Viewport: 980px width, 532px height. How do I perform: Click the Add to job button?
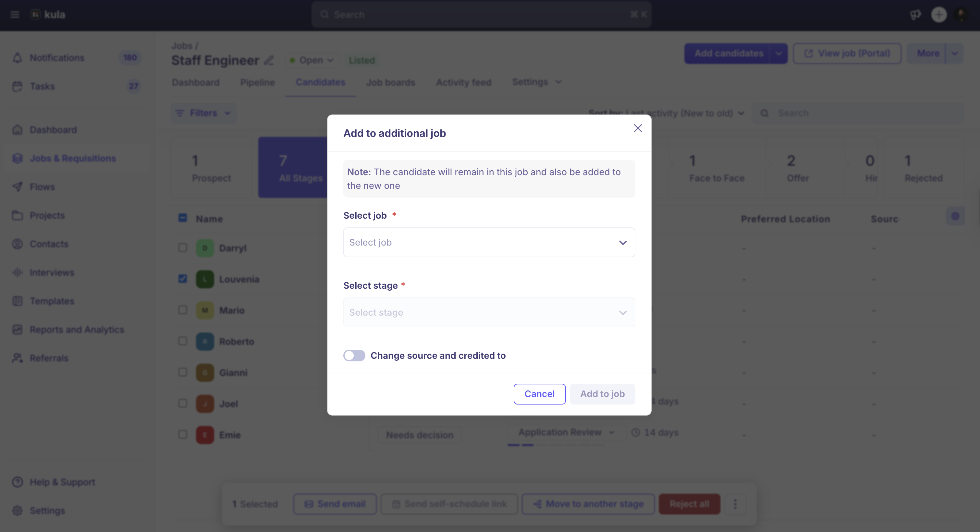coord(602,394)
